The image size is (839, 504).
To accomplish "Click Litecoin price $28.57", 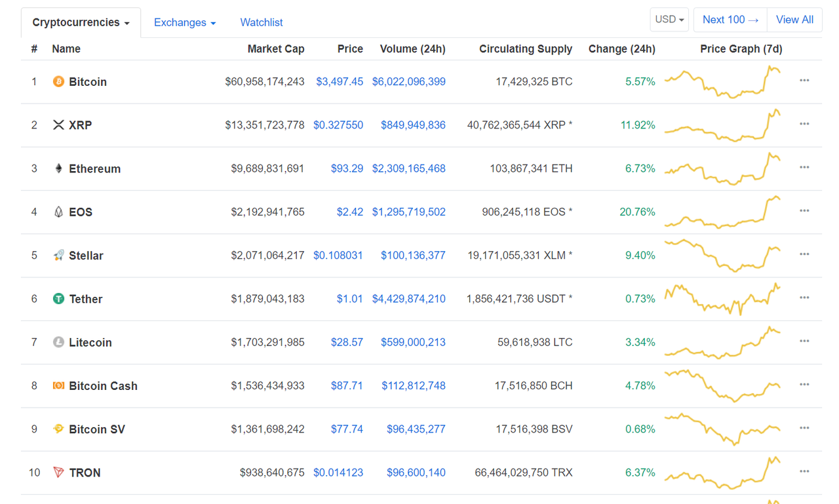I will (347, 342).
